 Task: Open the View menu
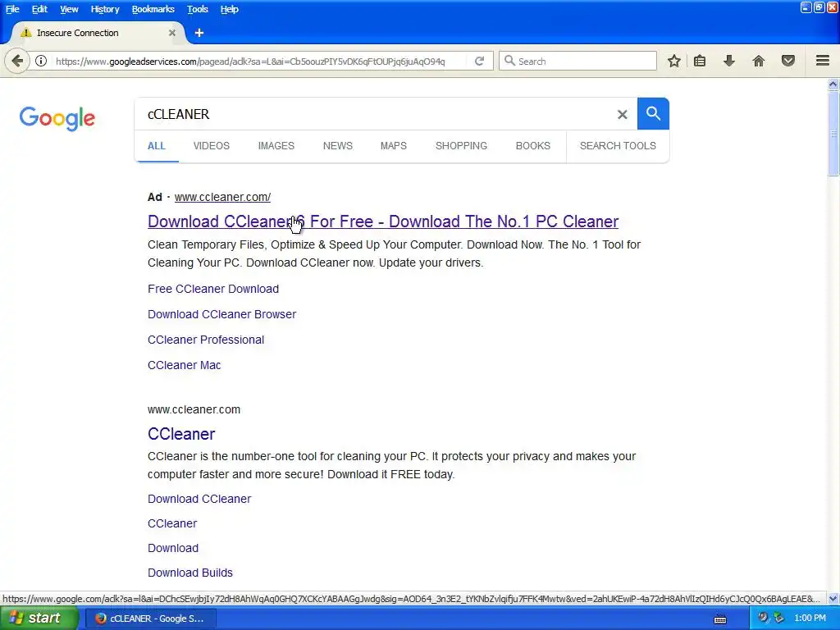tap(69, 9)
